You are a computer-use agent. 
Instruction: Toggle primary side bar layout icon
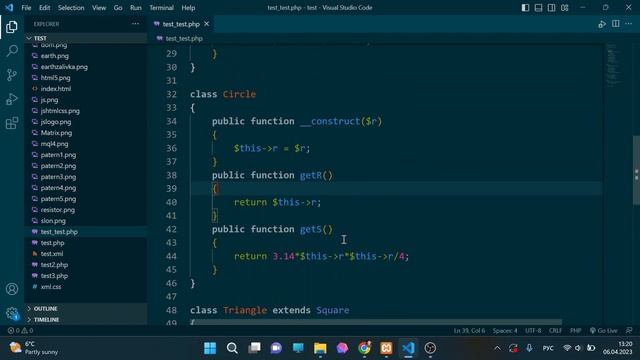pyautogui.click(x=525, y=8)
